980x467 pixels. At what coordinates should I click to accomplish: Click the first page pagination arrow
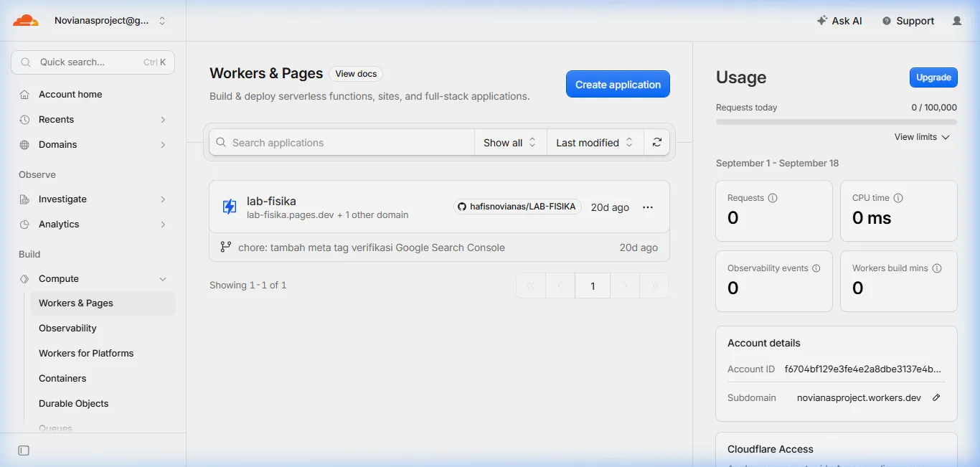coord(531,286)
